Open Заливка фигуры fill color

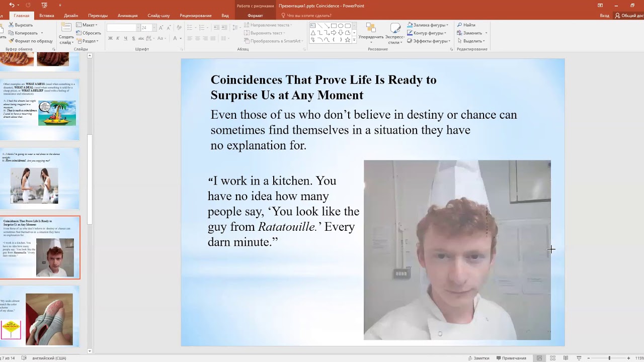click(x=428, y=25)
